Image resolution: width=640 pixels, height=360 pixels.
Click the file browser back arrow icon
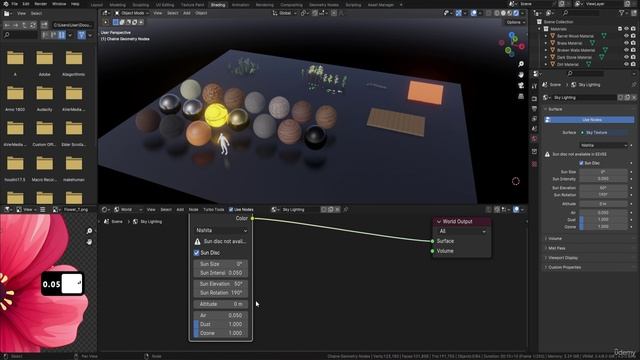(7, 25)
